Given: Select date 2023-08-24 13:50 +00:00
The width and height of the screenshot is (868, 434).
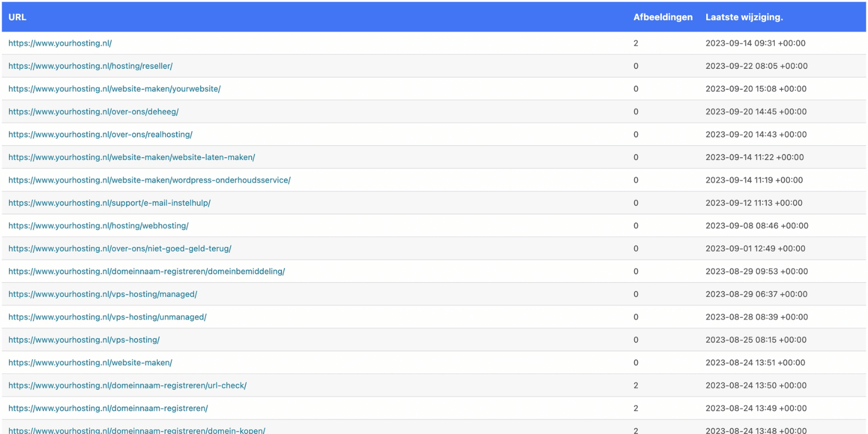Looking at the screenshot, I should point(756,385).
